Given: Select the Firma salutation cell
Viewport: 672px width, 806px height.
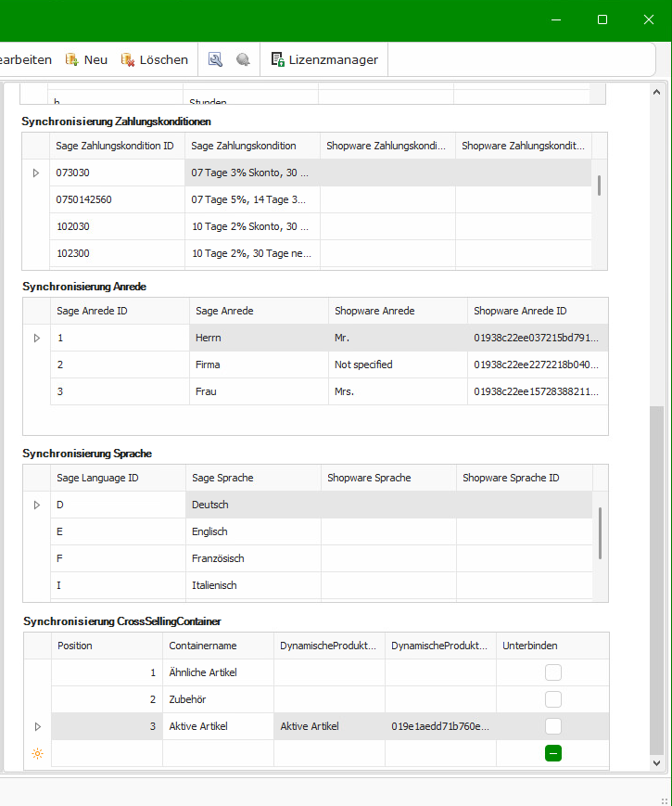Looking at the screenshot, I should (259, 365).
